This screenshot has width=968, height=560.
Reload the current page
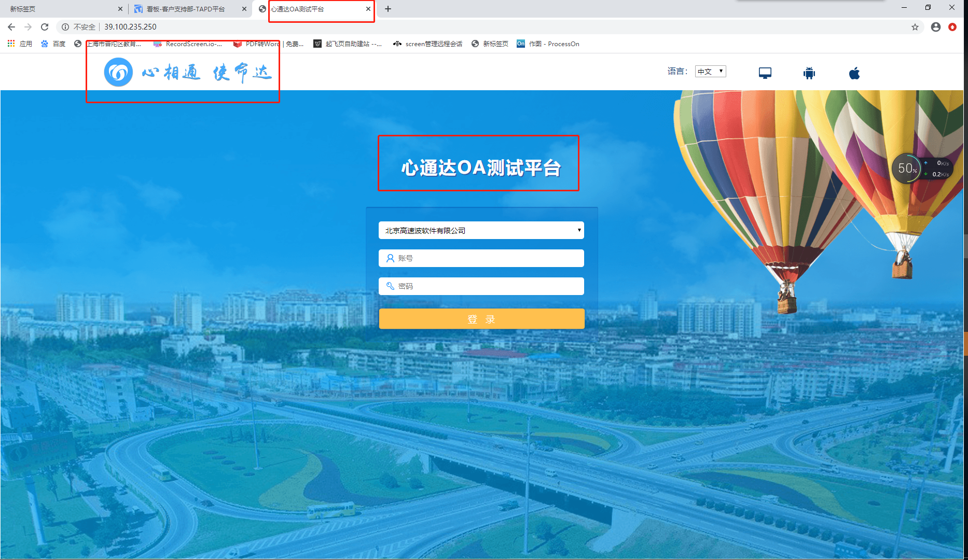coord(45,27)
